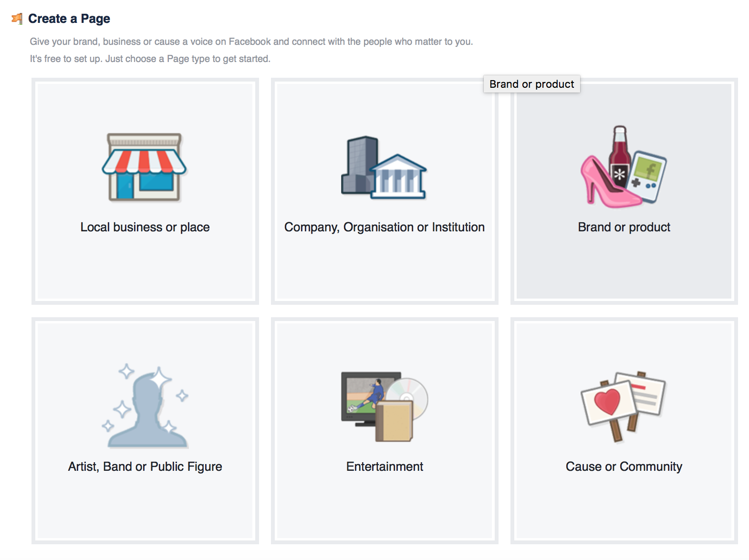
Task: Open the Entertainment page type label
Action: [385, 467]
